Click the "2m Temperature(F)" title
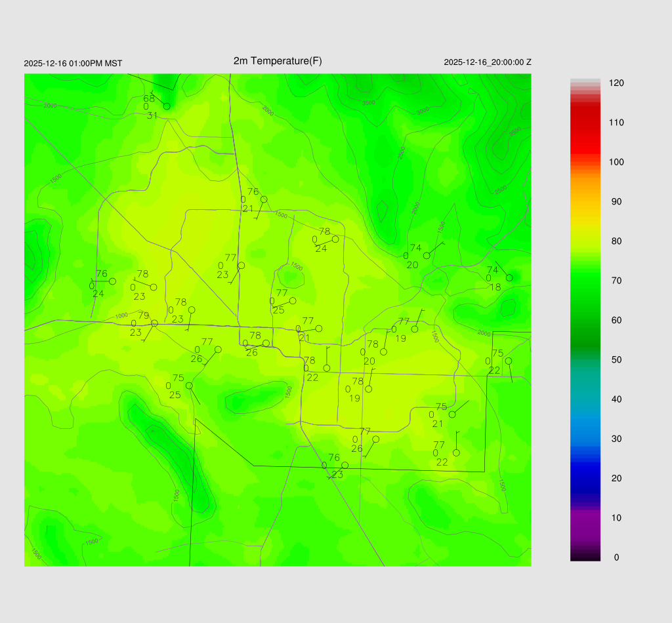672x623 pixels. (x=278, y=61)
